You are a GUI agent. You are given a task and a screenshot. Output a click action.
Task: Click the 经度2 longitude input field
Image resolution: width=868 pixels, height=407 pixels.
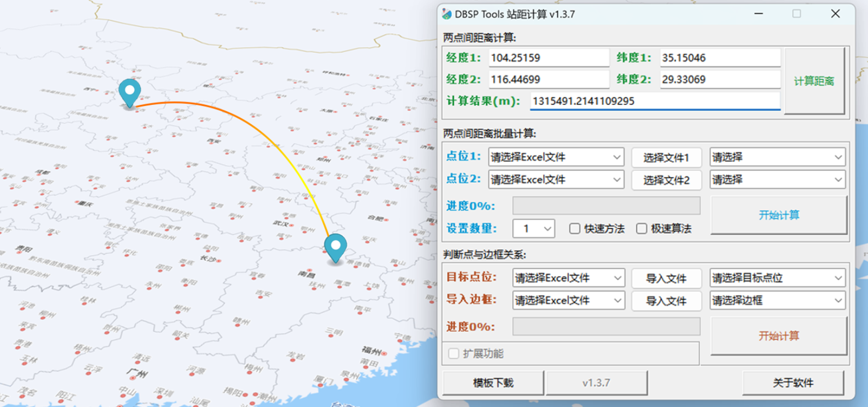click(x=549, y=79)
